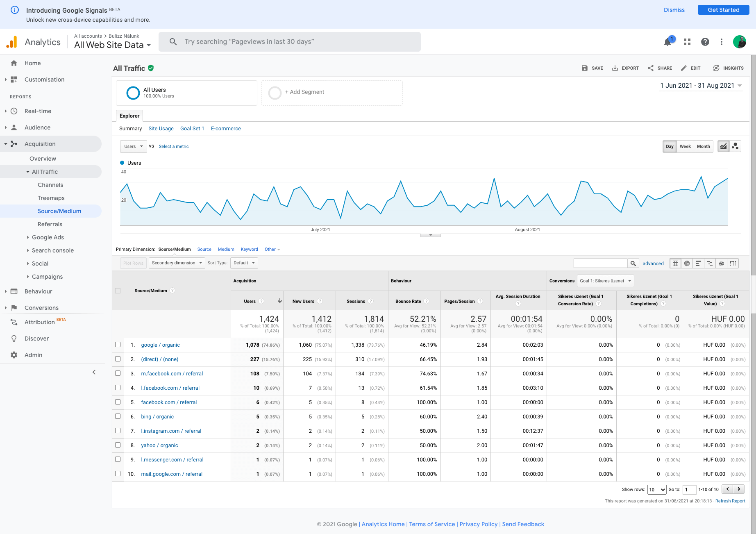Click + Add Segment box
Viewport: 756px width, 534px height.
pyautogui.click(x=332, y=93)
